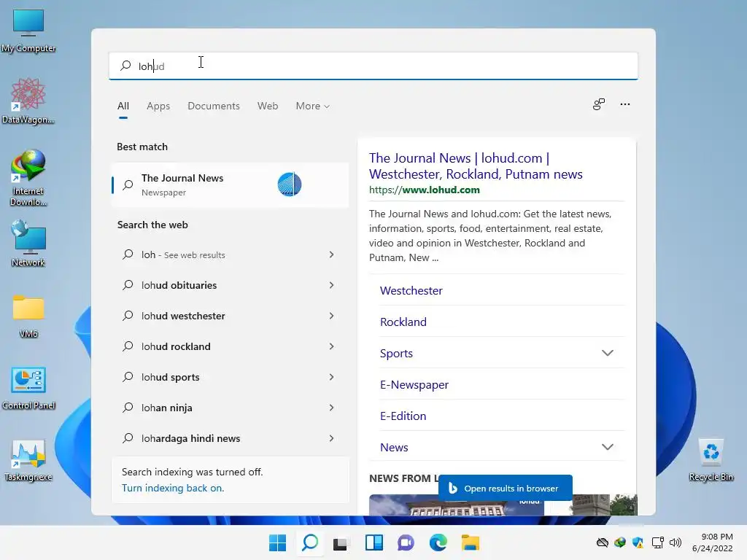Launch Taskmgr.exe desktop shortcut
Viewport: 747px width, 560px height.
click(x=28, y=461)
